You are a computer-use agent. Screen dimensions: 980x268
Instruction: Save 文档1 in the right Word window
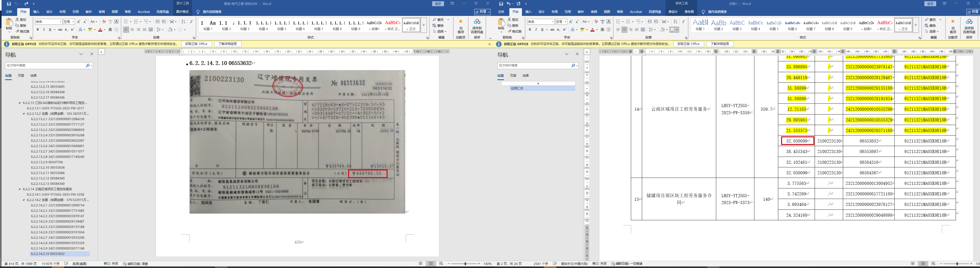click(x=501, y=4)
